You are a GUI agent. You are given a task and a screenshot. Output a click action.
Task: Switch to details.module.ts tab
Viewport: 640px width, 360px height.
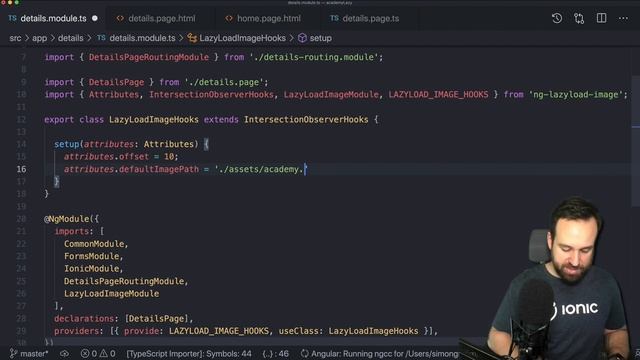53,18
